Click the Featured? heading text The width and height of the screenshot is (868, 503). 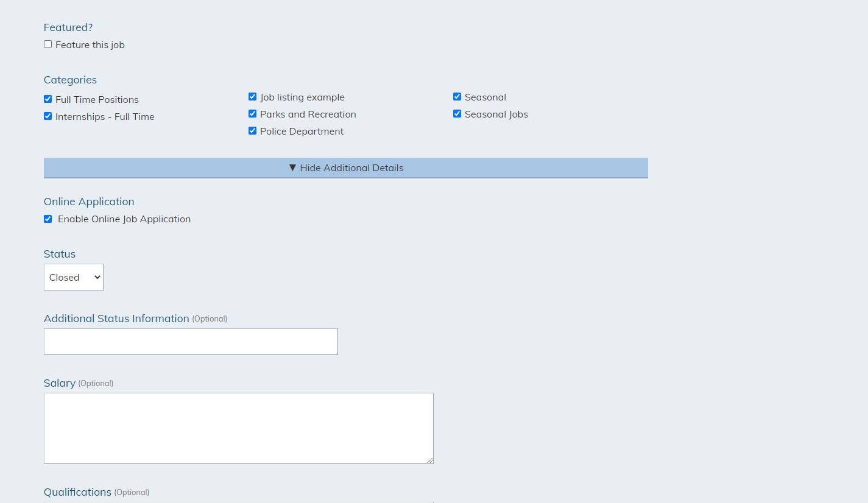point(68,27)
